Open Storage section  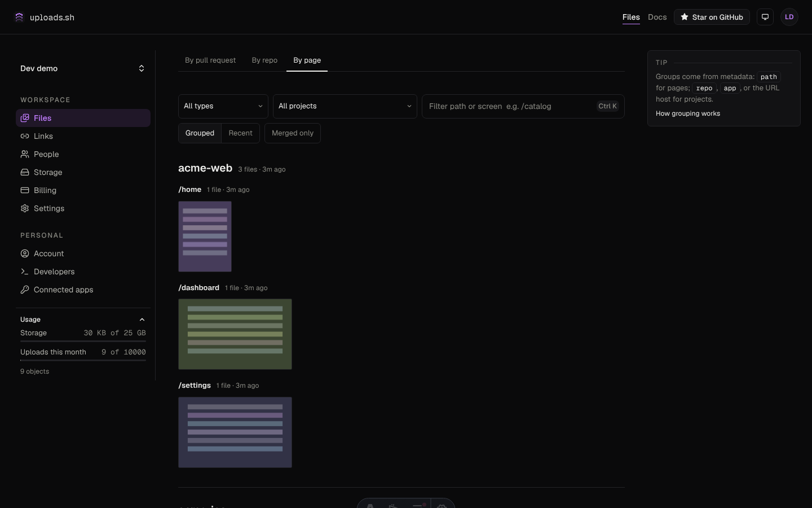click(83, 172)
